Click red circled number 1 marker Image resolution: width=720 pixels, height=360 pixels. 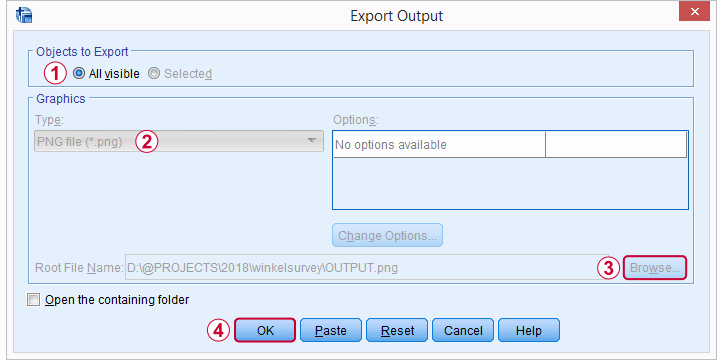(56, 73)
